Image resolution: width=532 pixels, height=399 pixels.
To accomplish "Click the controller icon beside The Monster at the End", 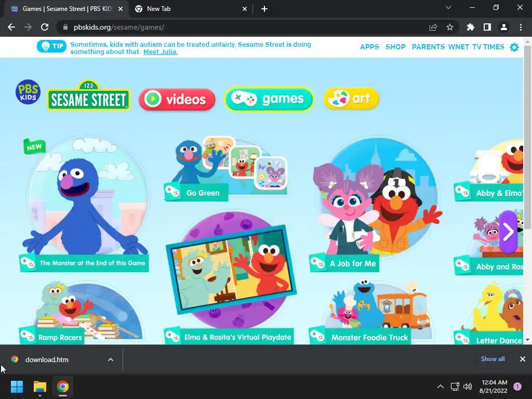I will pyautogui.click(x=28, y=262).
